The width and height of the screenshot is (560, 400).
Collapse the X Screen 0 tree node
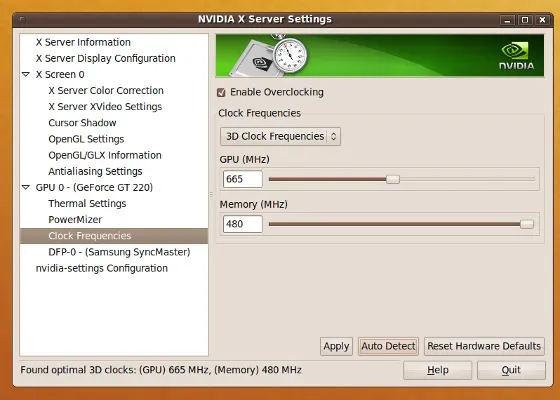(26, 74)
